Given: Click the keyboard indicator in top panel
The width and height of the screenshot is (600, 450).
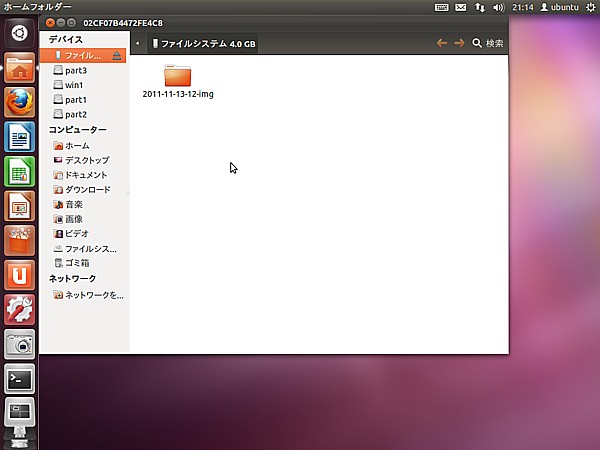Looking at the screenshot, I should tap(442, 7).
